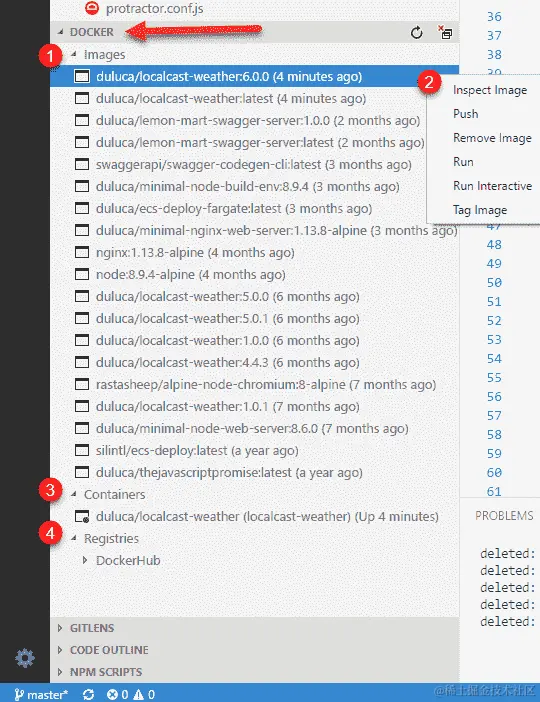This screenshot has width=540, height=702.
Task: Click image icon for minimal-nginx-web-server
Action: pos(82,230)
